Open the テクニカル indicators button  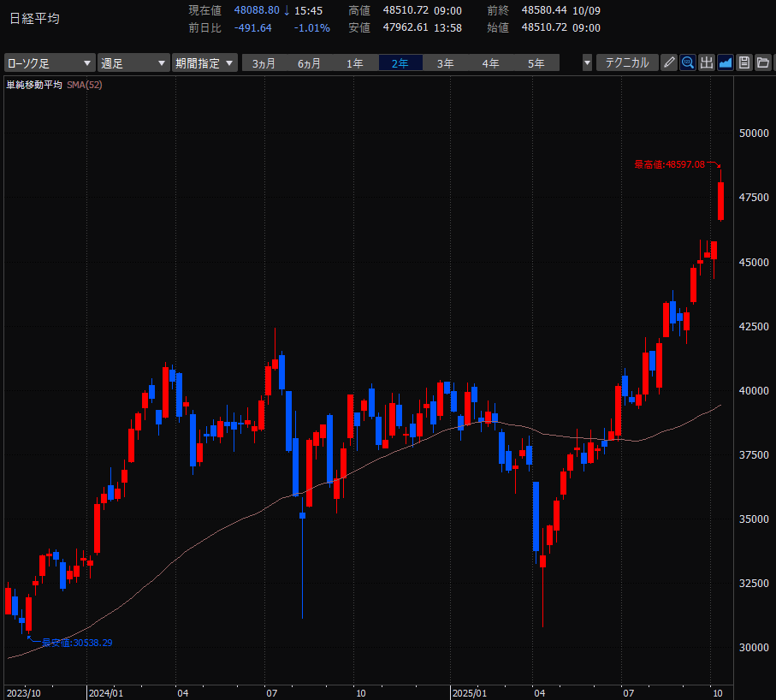pyautogui.click(x=627, y=62)
